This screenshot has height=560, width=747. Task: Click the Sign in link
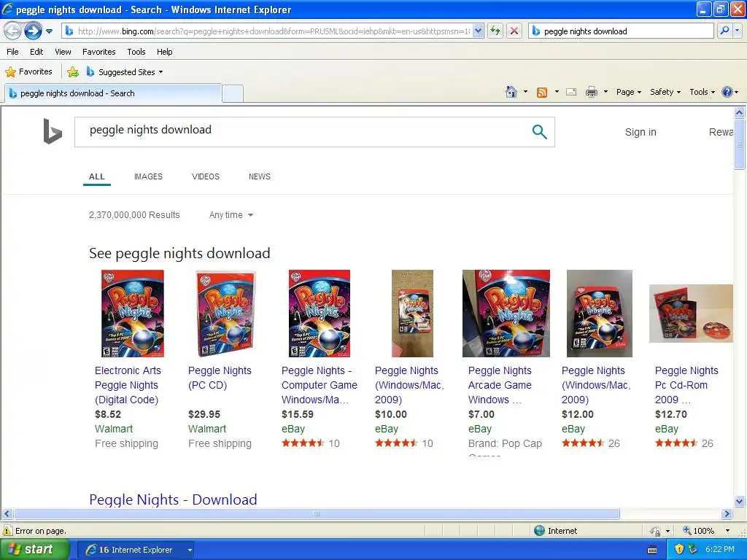coord(640,132)
